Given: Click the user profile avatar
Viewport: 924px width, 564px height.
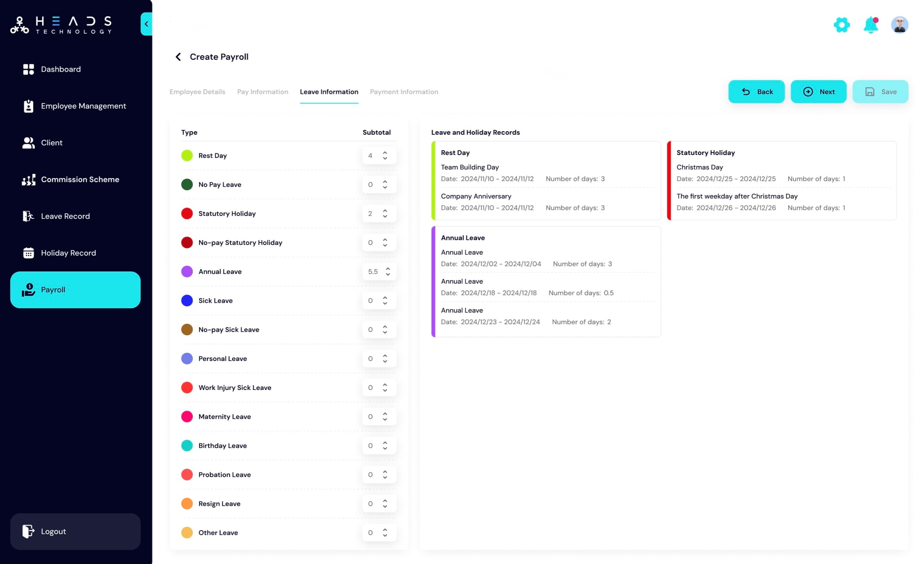Looking at the screenshot, I should click(x=900, y=25).
